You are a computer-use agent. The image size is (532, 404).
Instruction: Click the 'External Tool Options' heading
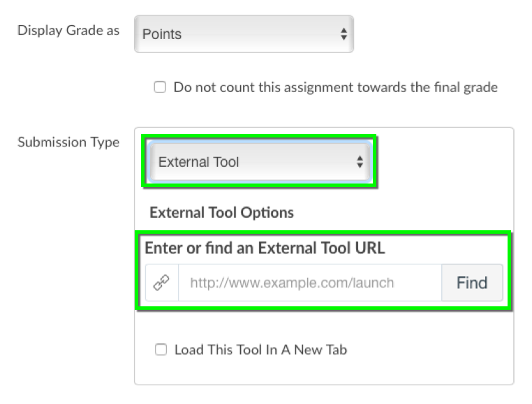pos(221,213)
